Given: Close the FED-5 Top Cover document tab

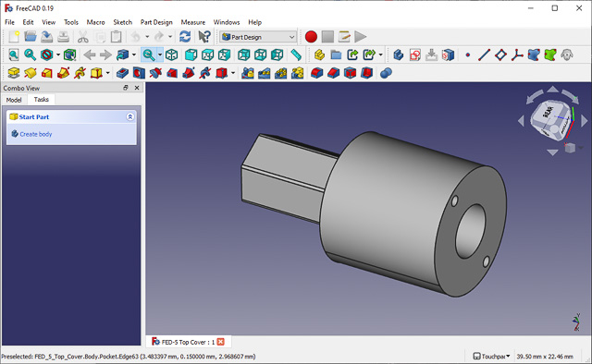Looking at the screenshot, I should (x=220, y=342).
